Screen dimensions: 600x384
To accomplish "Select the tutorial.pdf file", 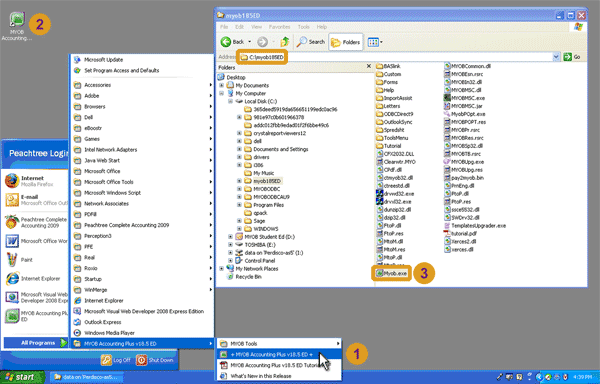I will click(x=460, y=233).
